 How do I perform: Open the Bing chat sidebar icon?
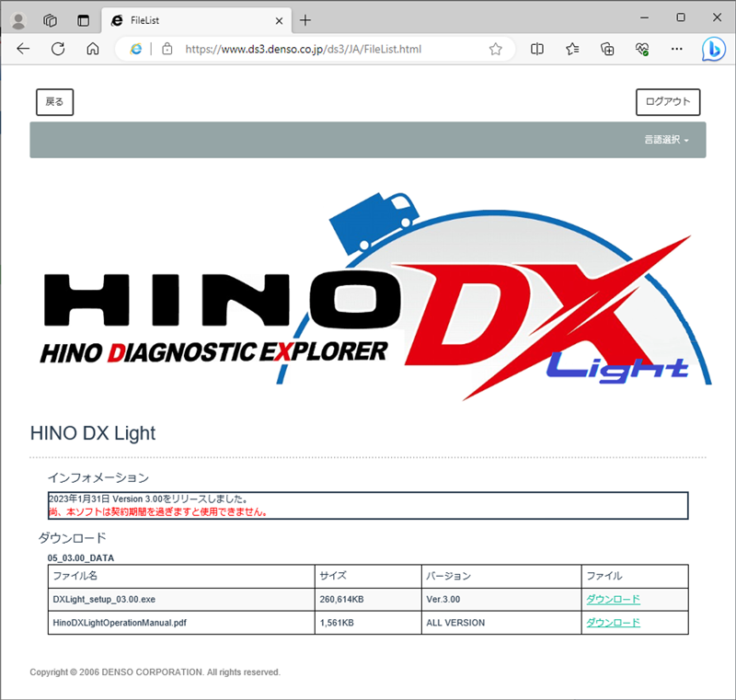click(714, 49)
